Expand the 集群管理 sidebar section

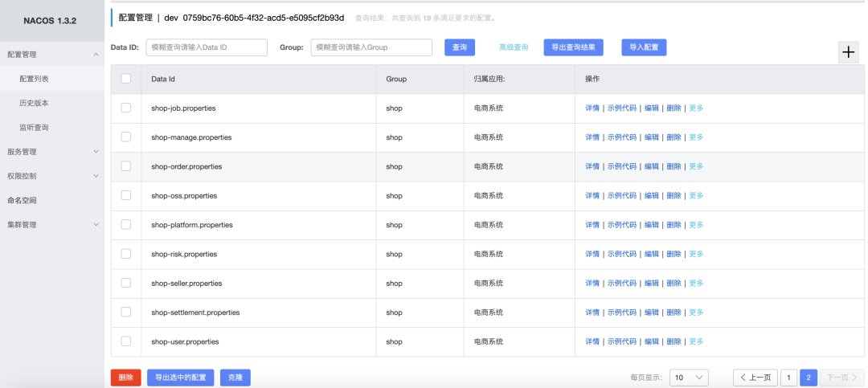pos(52,225)
